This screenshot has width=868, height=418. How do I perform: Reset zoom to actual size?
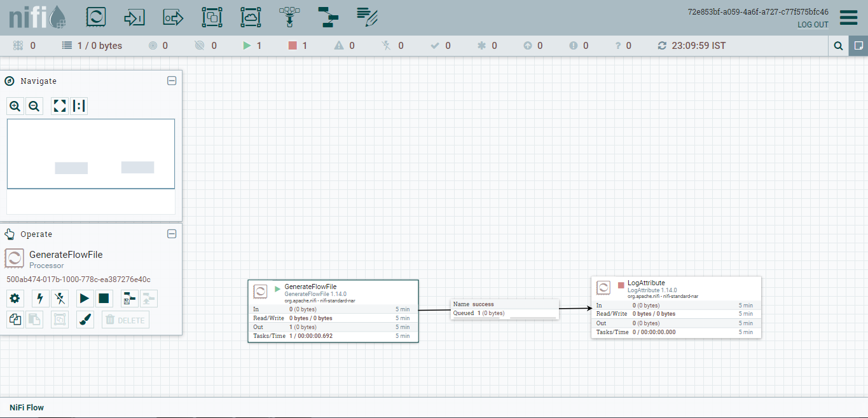click(79, 106)
